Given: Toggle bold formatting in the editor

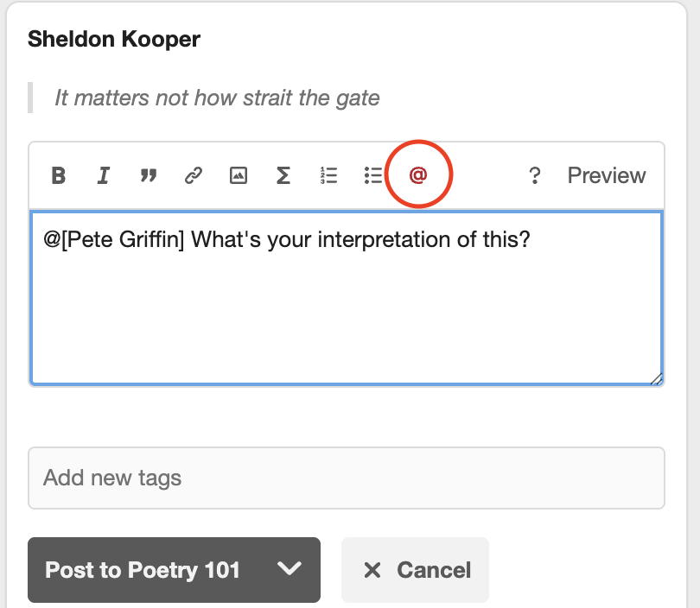Looking at the screenshot, I should (x=59, y=176).
